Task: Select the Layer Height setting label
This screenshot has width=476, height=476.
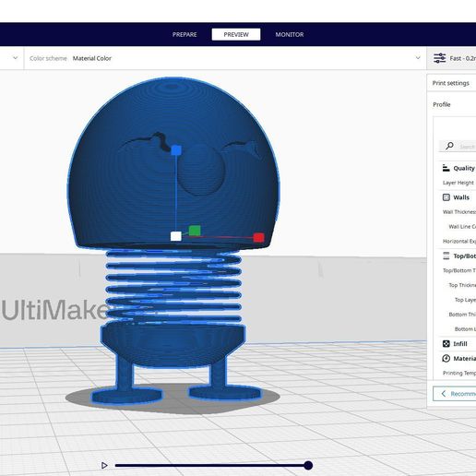Action: point(458,183)
